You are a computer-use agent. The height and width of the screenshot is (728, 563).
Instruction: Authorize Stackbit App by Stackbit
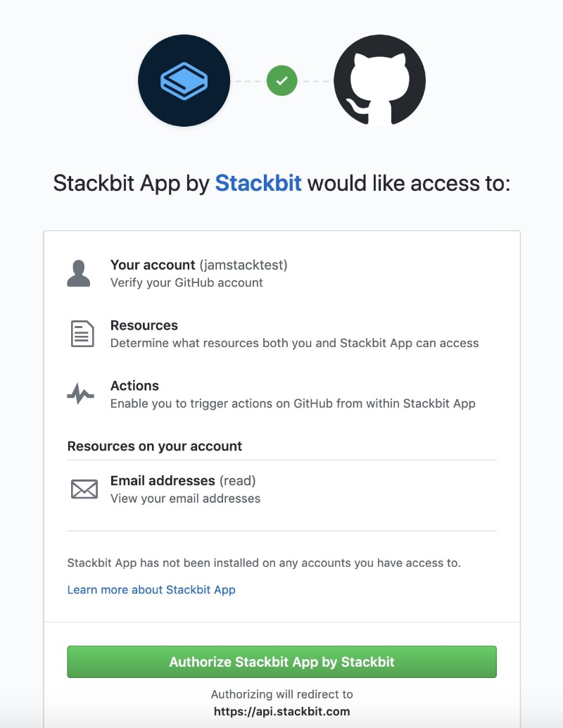click(281, 662)
